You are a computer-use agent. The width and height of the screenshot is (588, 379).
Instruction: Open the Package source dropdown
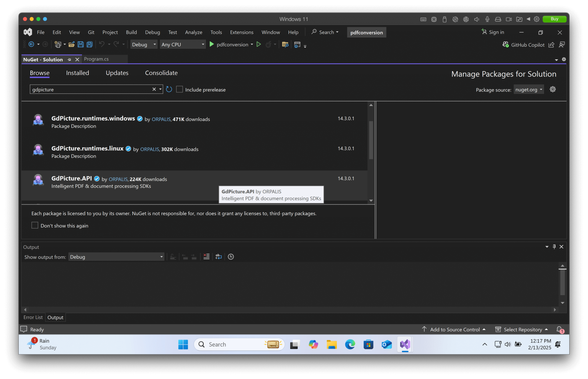click(x=529, y=89)
